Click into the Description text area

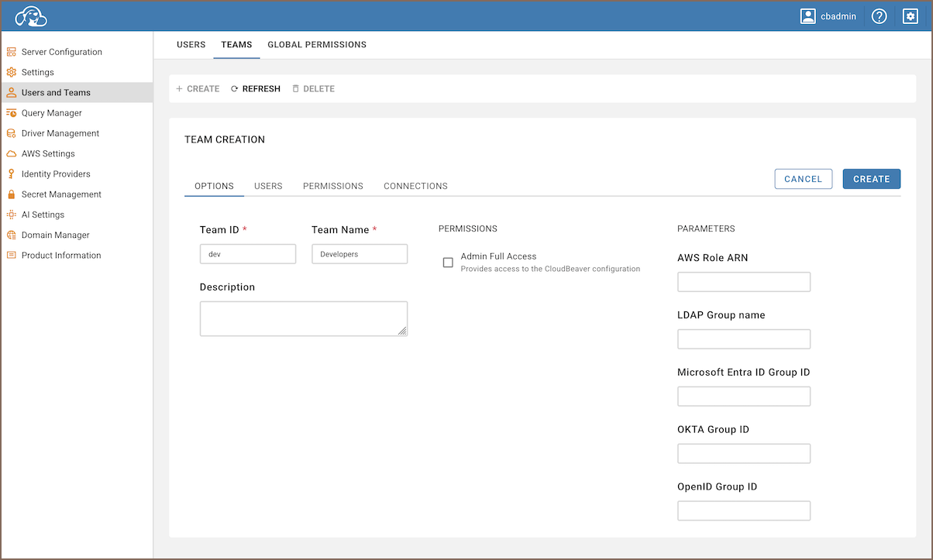303,318
